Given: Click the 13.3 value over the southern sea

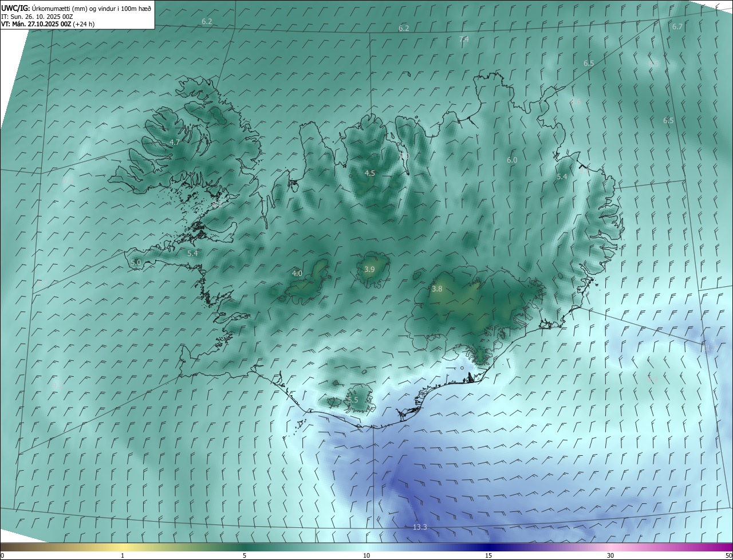Looking at the screenshot, I should 420,527.
